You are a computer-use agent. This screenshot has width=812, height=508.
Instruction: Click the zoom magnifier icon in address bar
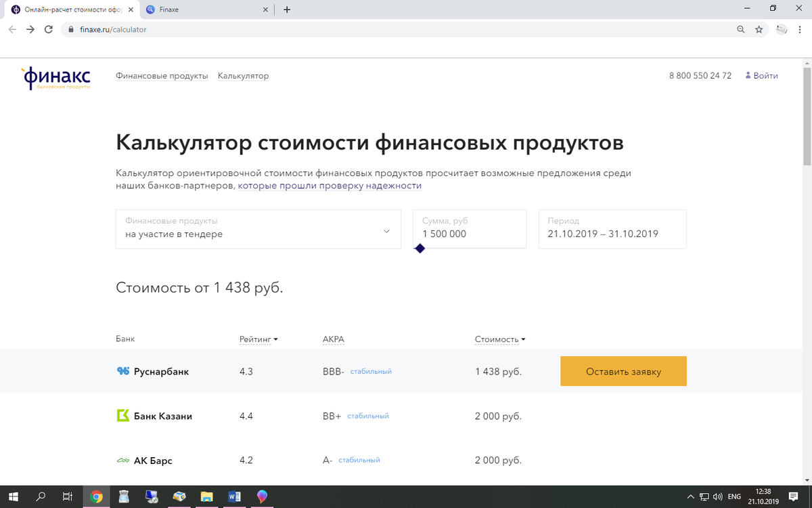coord(741,29)
